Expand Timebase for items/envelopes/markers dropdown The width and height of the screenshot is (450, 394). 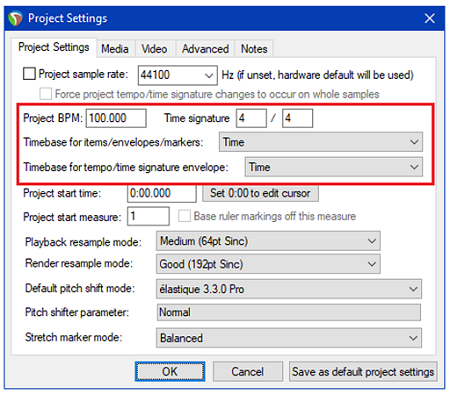321,142
